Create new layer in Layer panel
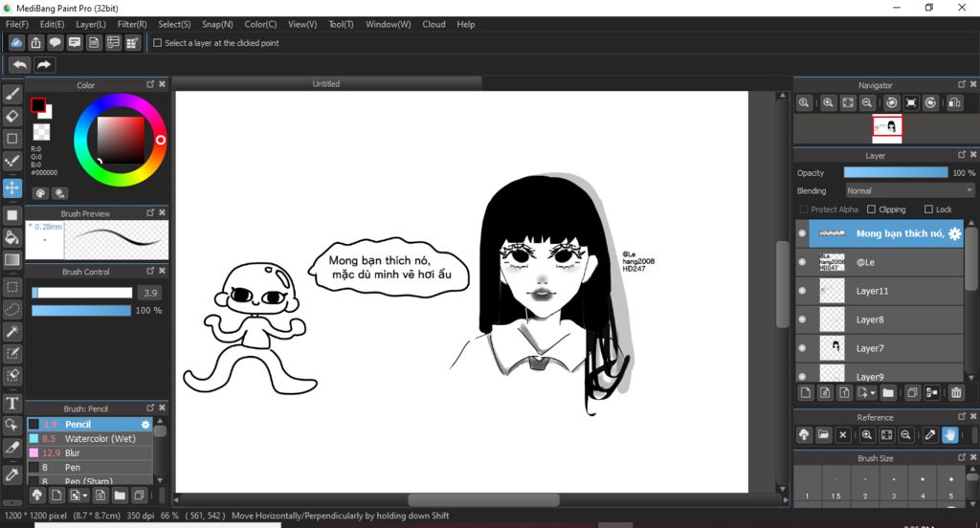Viewport: 980px width, 528px height. tap(806, 392)
